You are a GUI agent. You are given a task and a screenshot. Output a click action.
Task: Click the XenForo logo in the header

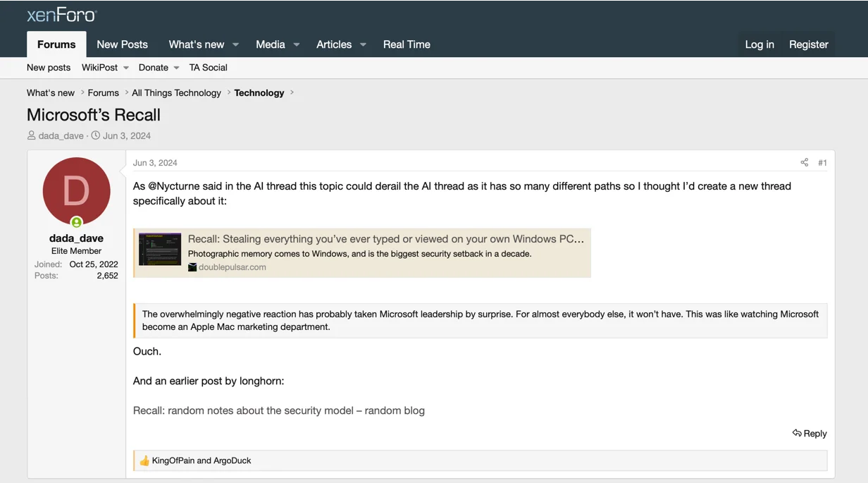(61, 15)
